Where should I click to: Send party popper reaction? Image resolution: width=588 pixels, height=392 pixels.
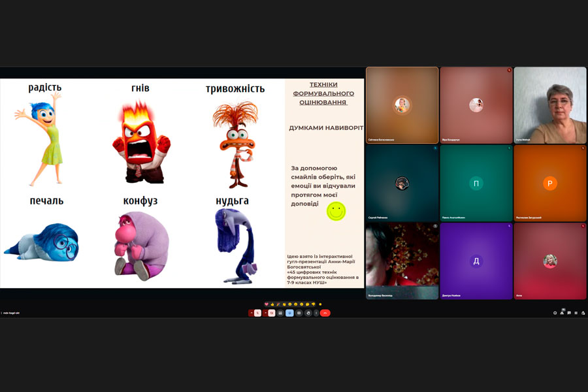[x=278, y=304]
